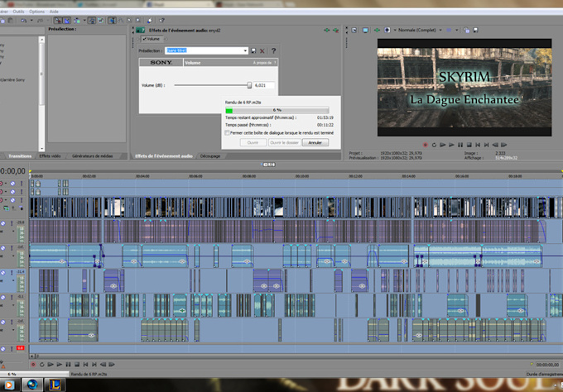This screenshot has height=392, width=563.
Task: Select the Selection edit tool
Action: coord(129,21)
